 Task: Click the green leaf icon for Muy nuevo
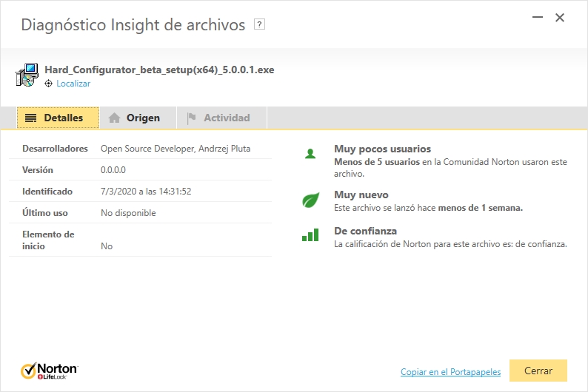(310, 200)
